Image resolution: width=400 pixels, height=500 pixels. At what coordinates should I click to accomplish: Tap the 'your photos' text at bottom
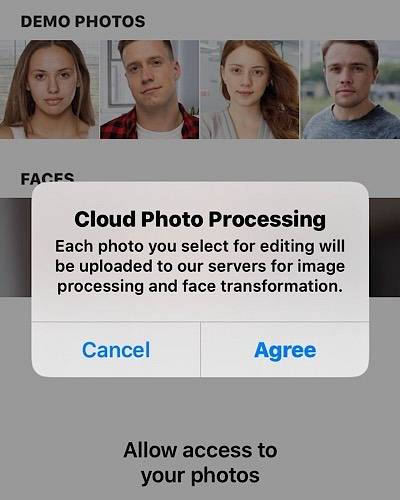coord(200,475)
